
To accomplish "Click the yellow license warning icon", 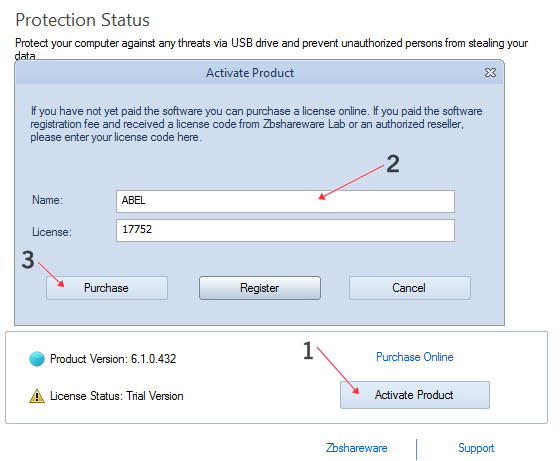I will (x=37, y=396).
